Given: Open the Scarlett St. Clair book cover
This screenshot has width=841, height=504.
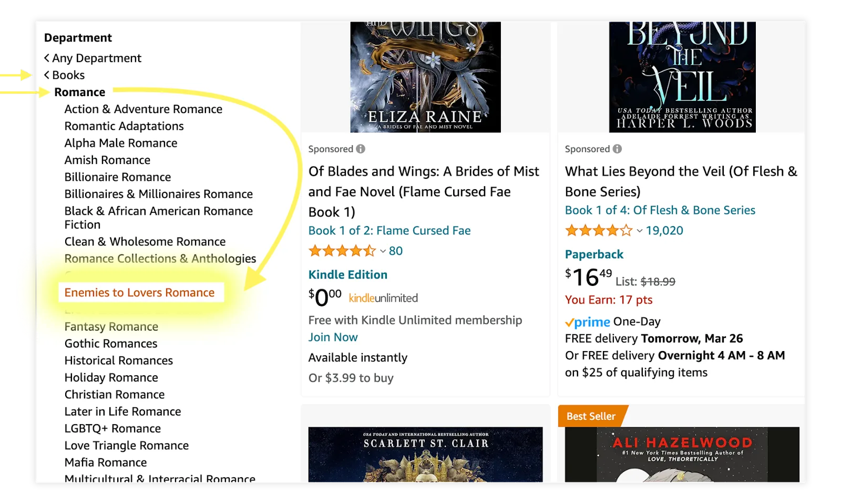Looking at the screenshot, I should pos(426,455).
